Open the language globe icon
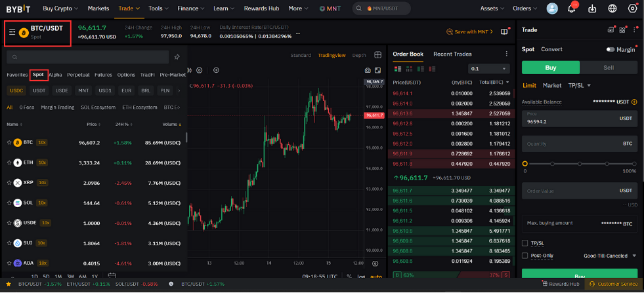The height and width of the screenshot is (293, 644). click(x=612, y=9)
